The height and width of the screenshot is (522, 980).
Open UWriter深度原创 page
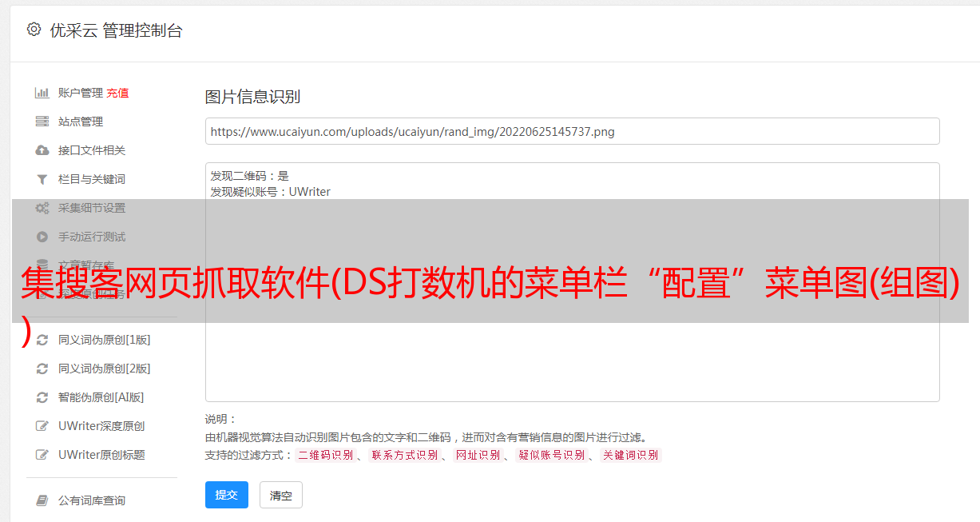click(101, 426)
